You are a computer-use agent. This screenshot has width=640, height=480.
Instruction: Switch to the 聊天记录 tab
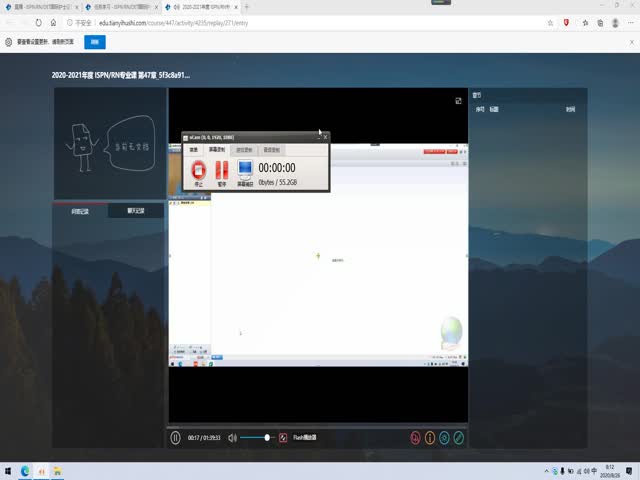137,211
